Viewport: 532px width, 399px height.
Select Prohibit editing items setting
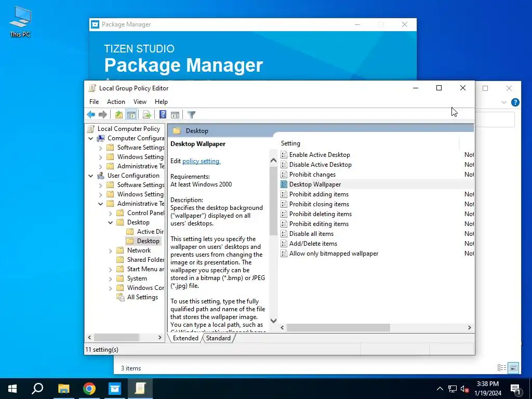tap(319, 223)
